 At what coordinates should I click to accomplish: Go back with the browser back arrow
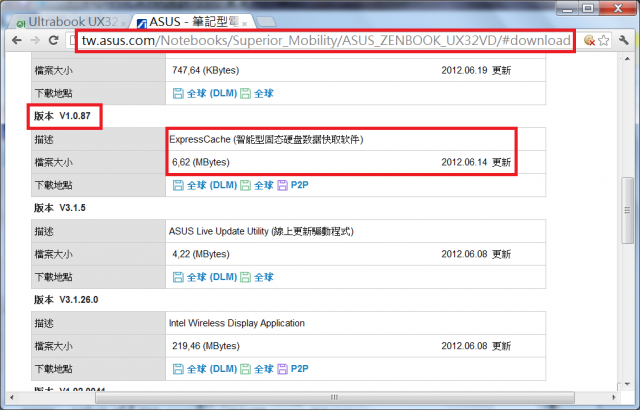coord(17,40)
